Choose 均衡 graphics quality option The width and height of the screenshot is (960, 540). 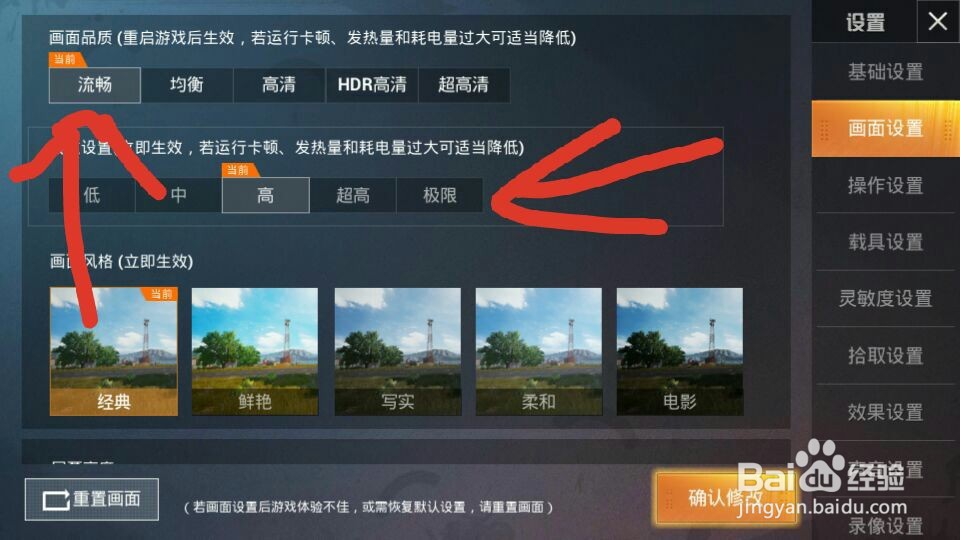[x=187, y=84]
